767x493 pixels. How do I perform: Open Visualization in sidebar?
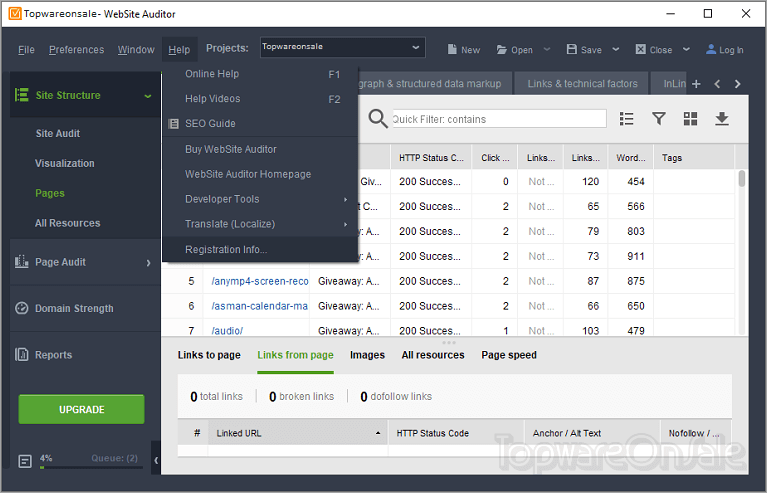tap(65, 163)
